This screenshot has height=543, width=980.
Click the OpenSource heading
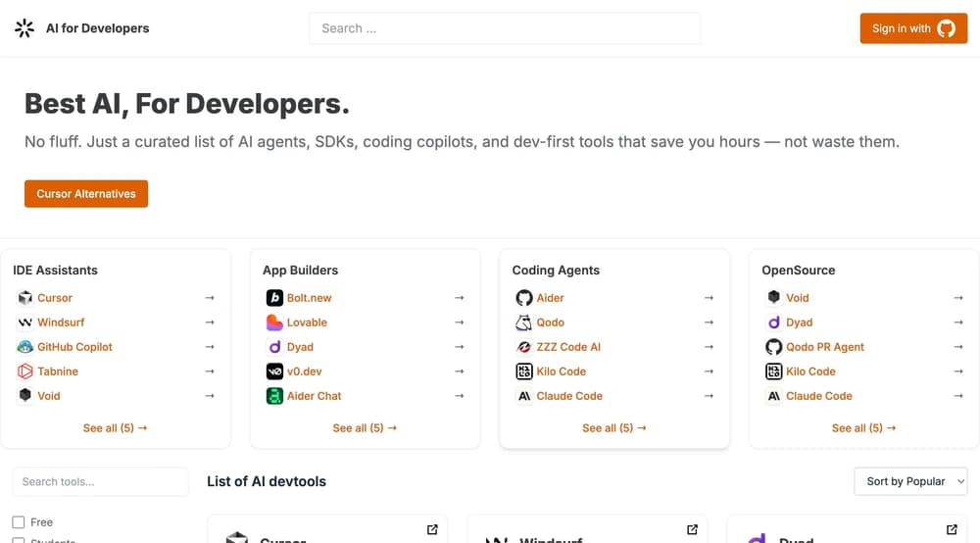click(798, 270)
